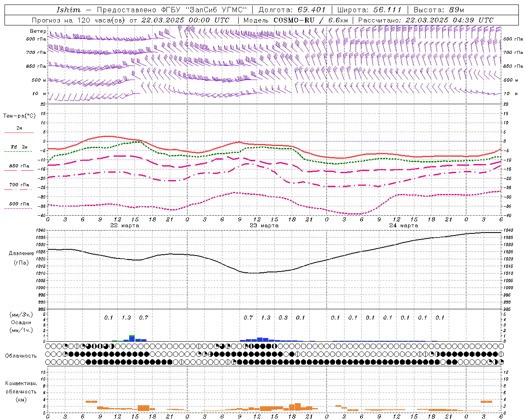Click the green dashed Td legend line
Image resolution: width=525 pixels, height=420 pixels.
19,151
